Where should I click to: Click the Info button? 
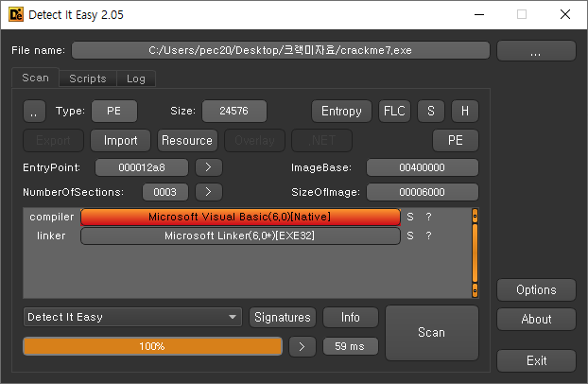pos(351,318)
